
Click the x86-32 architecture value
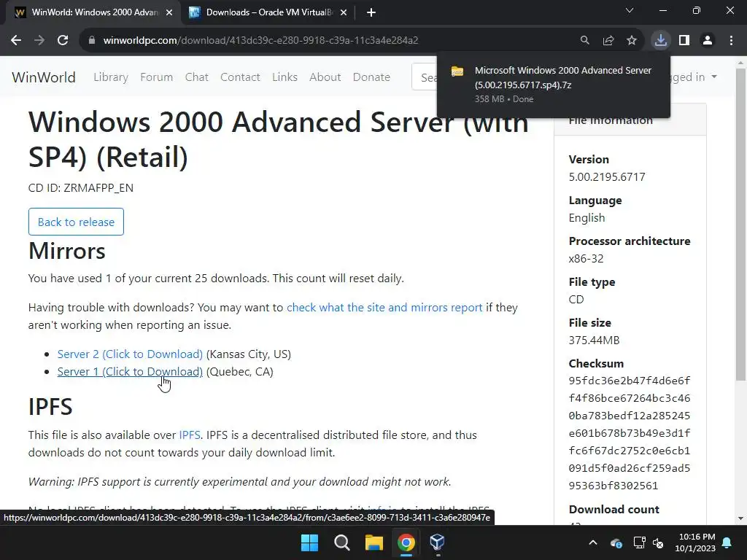(x=586, y=259)
